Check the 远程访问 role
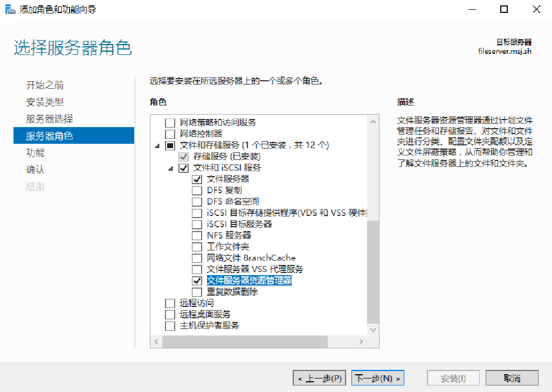Image resolution: width=552 pixels, height=392 pixels. [x=170, y=303]
